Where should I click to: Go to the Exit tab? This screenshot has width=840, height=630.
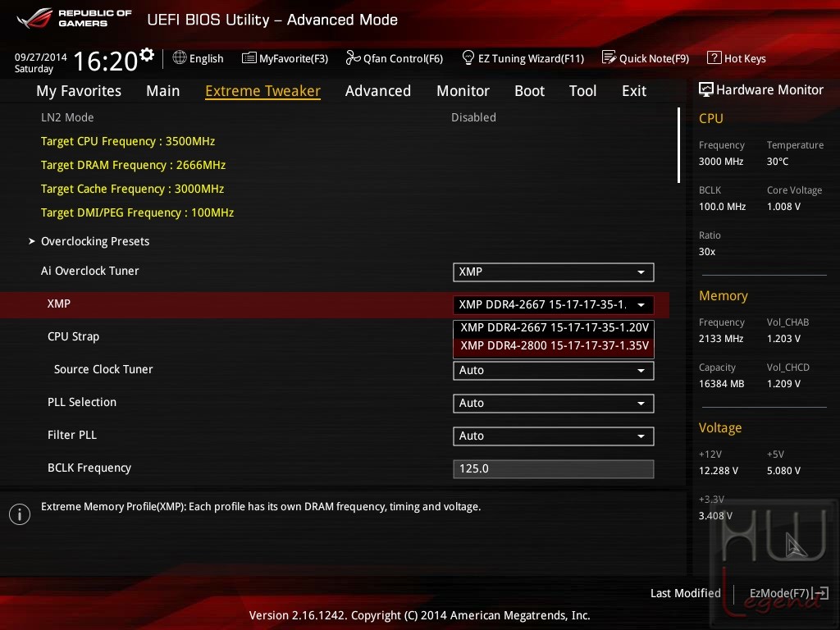pos(634,91)
